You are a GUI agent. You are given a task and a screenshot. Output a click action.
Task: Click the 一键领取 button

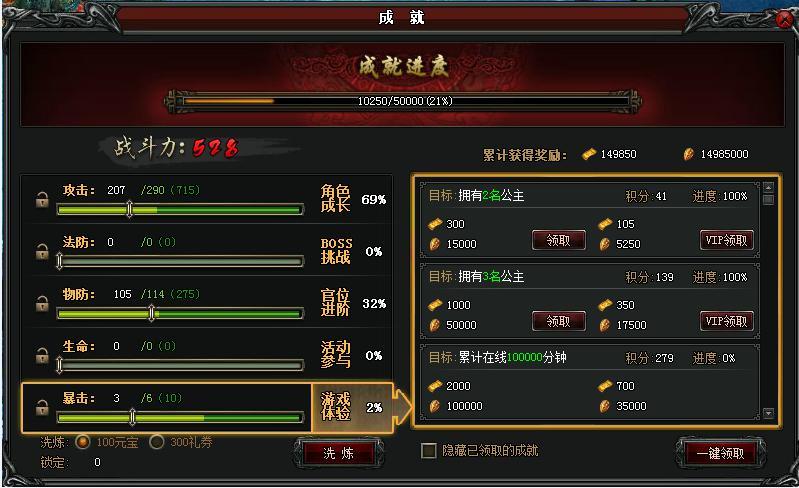(x=721, y=453)
